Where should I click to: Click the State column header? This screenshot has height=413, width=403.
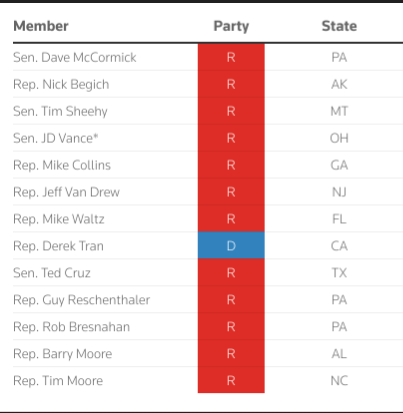point(339,26)
